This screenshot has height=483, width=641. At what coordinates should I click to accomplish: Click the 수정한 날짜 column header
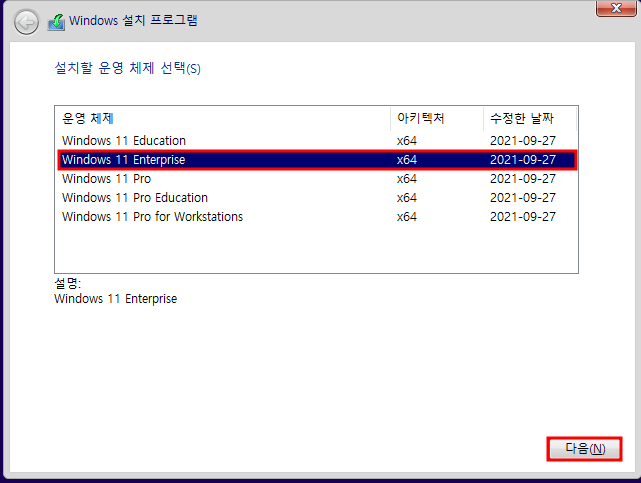[x=530, y=119]
